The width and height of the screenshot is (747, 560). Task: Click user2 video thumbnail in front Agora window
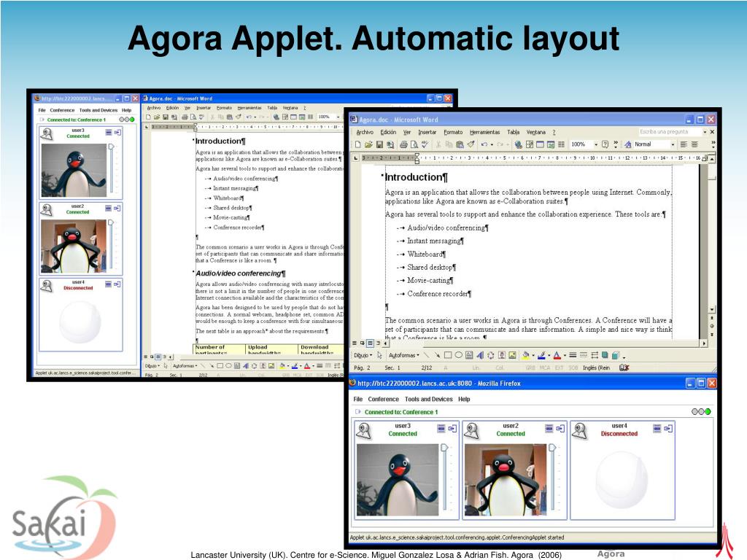[x=505, y=480]
